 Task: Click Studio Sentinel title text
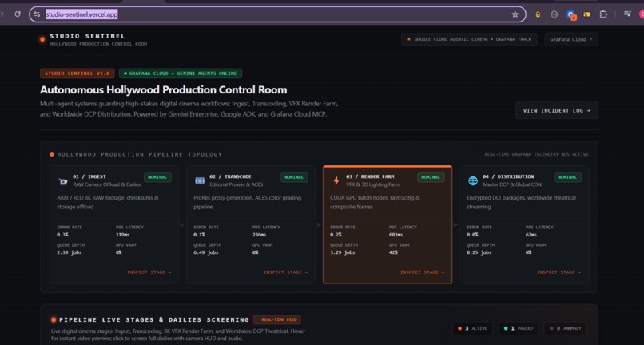click(x=87, y=36)
